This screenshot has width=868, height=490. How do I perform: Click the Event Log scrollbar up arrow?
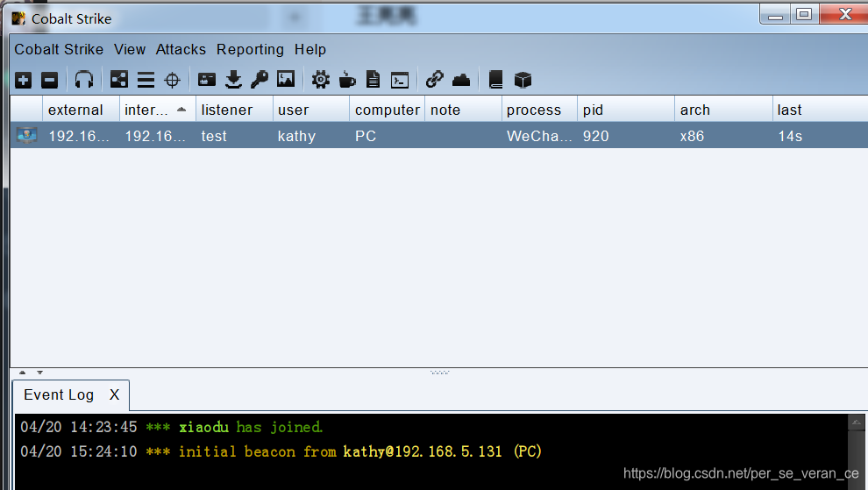(x=856, y=423)
